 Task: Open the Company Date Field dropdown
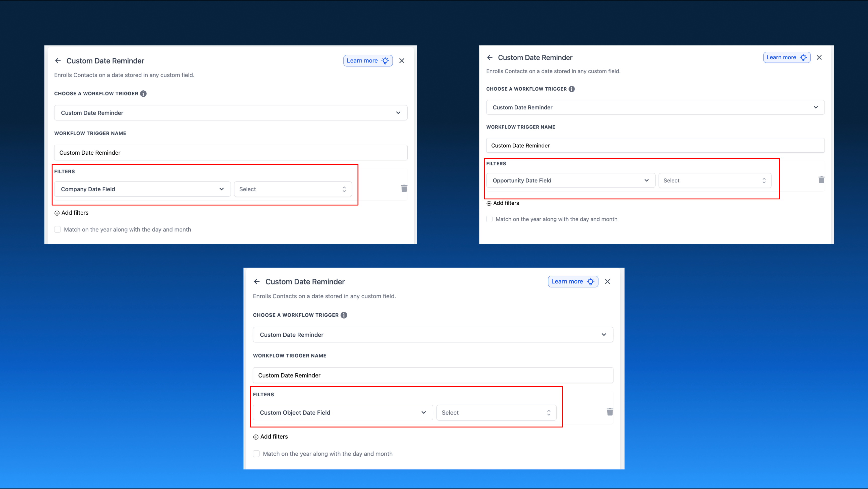tap(142, 189)
